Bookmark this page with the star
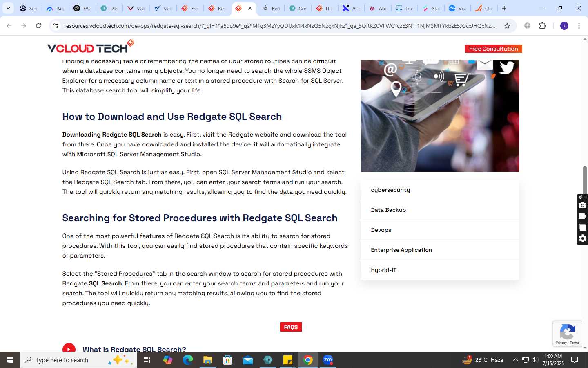Viewport: 588px width, 368px height. [507, 26]
